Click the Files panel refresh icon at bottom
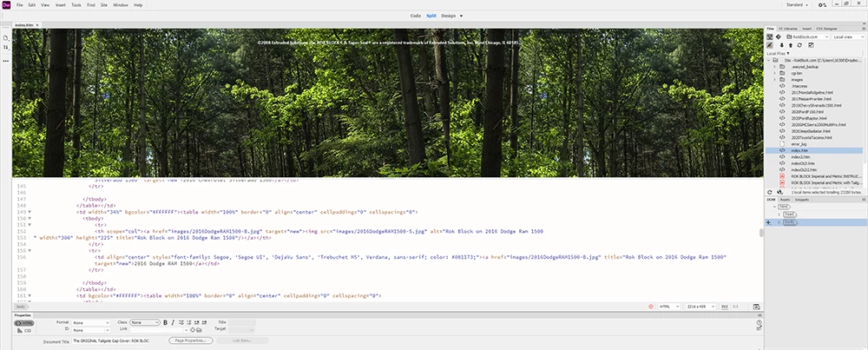This screenshot has height=350, width=868. pyautogui.click(x=769, y=192)
